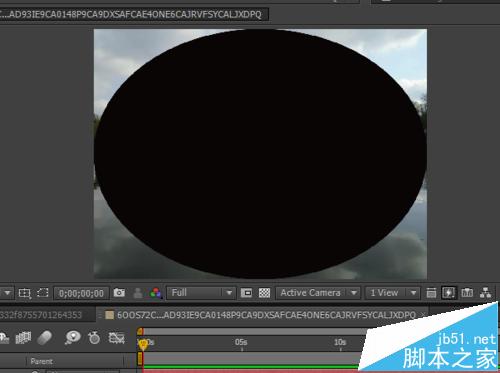Toggle the Auto-keyframe stopwatch
The image size is (500, 373).
pyautogui.click(x=94, y=338)
